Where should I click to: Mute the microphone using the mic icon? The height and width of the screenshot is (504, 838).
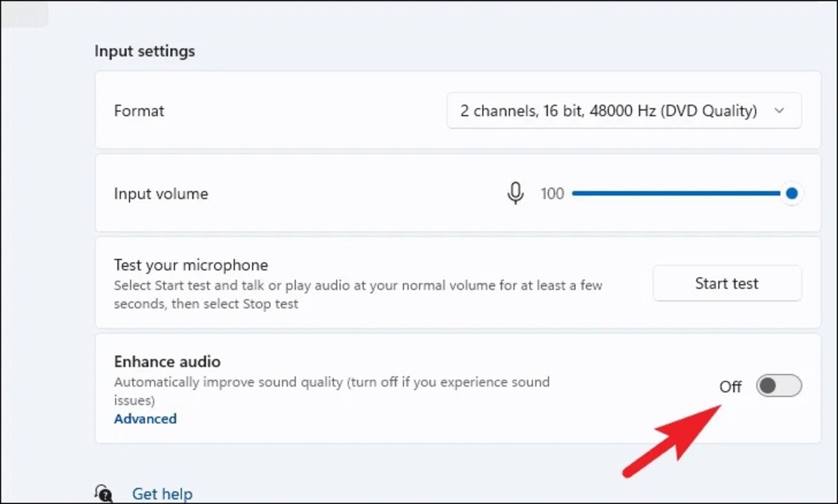(x=515, y=193)
